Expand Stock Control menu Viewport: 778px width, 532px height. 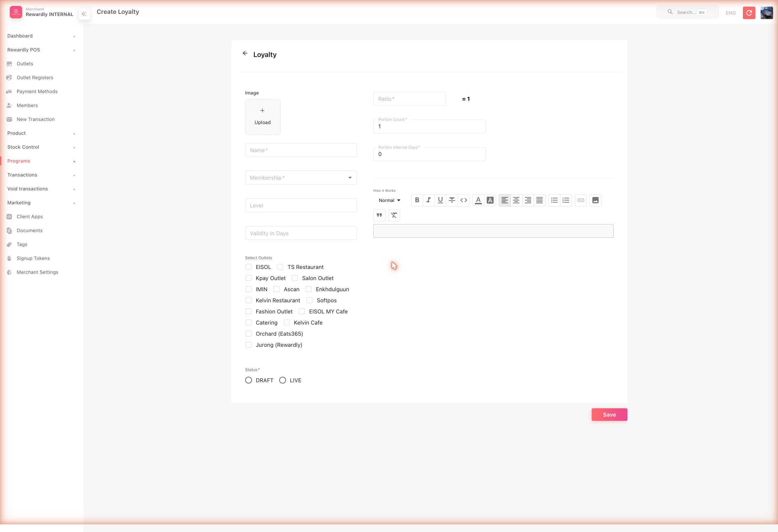pyautogui.click(x=41, y=147)
